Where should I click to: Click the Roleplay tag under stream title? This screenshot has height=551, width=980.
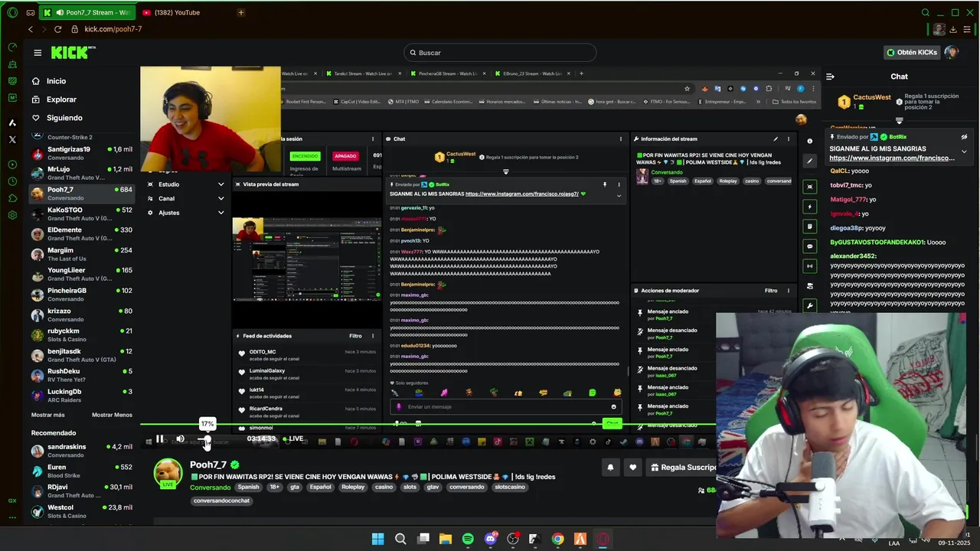(x=353, y=487)
